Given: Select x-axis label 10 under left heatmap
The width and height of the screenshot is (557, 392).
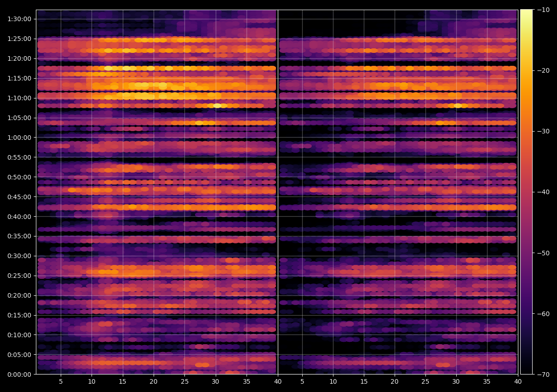Looking at the screenshot, I should click(92, 381).
